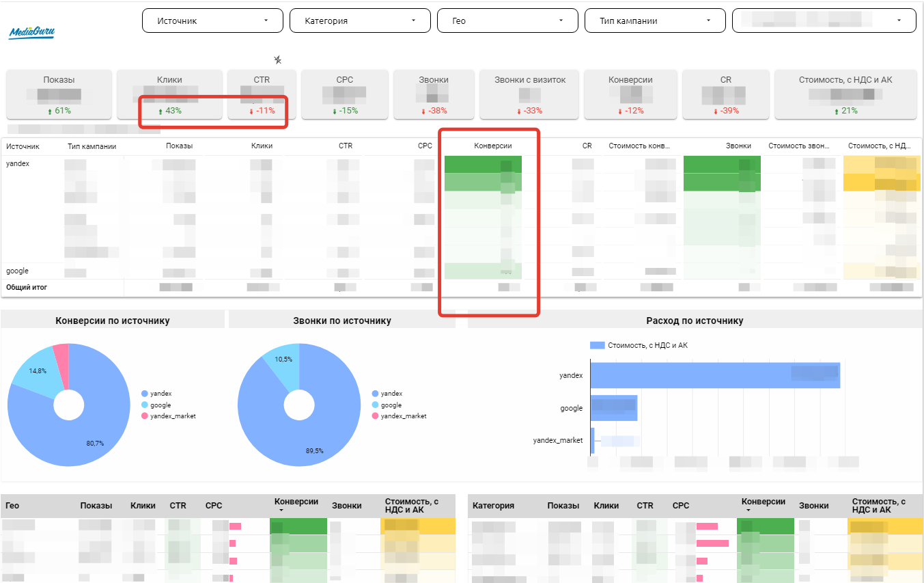Click the yandex bar in Расход chart
This screenshot has width=924, height=583.
pyautogui.click(x=714, y=375)
